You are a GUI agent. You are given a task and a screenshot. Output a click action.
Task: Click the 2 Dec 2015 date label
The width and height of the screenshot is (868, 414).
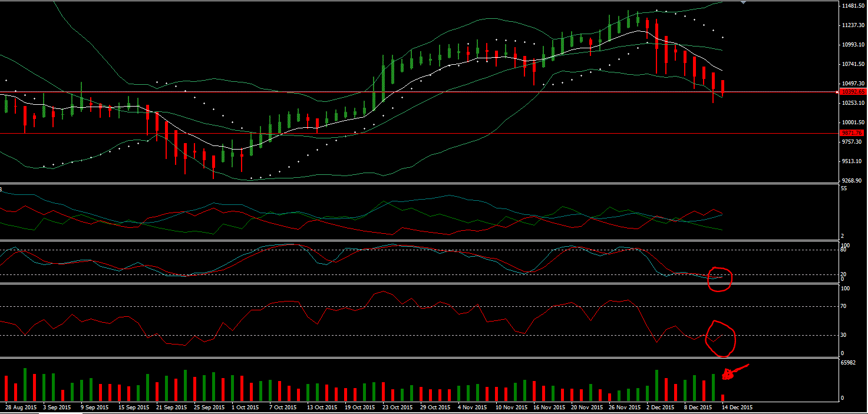(658, 408)
